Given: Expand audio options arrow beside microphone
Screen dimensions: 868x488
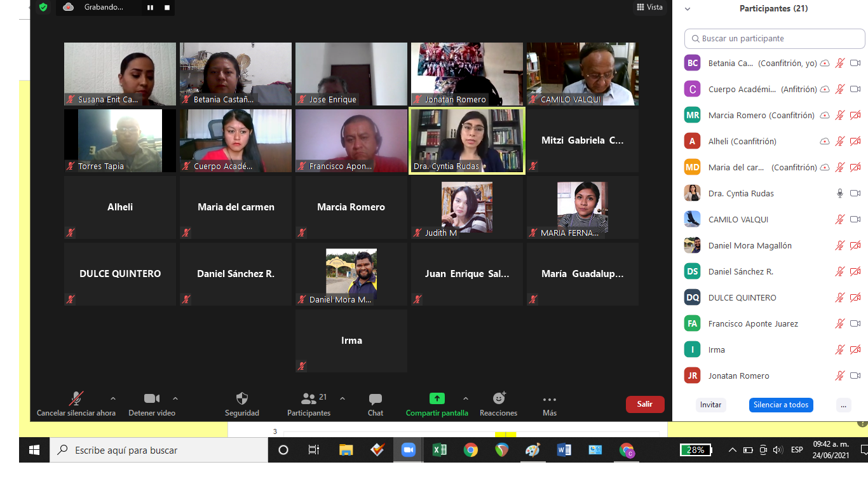Looking at the screenshot, I should tap(113, 399).
